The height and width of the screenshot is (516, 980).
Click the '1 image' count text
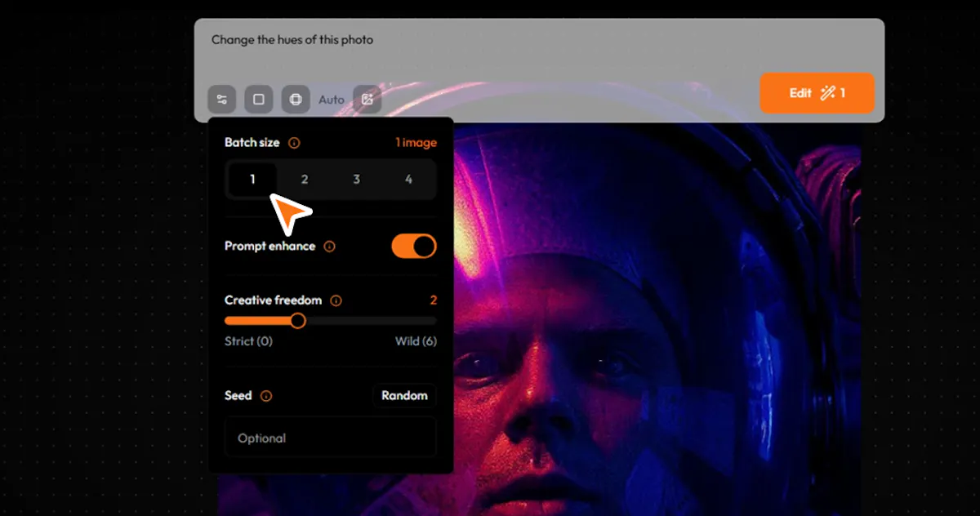[x=416, y=143]
